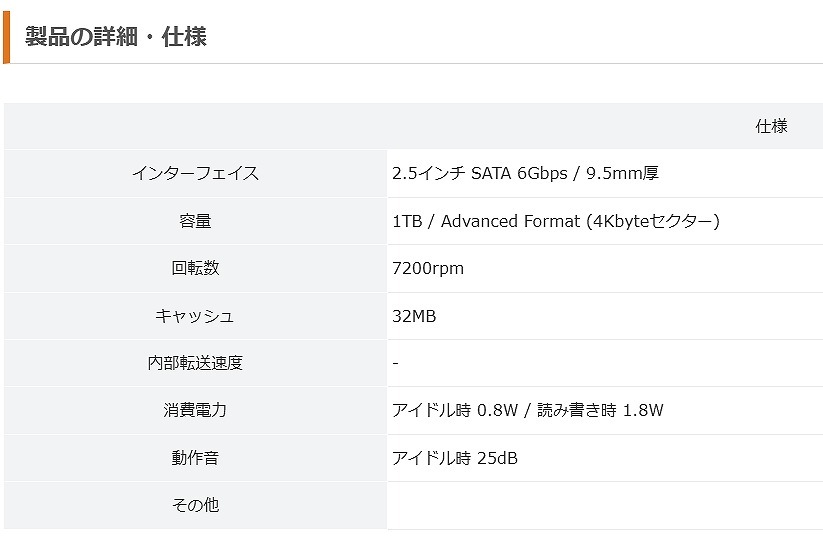Select the 消費電力 row label
This screenshot has height=537, width=823.
(x=195, y=410)
